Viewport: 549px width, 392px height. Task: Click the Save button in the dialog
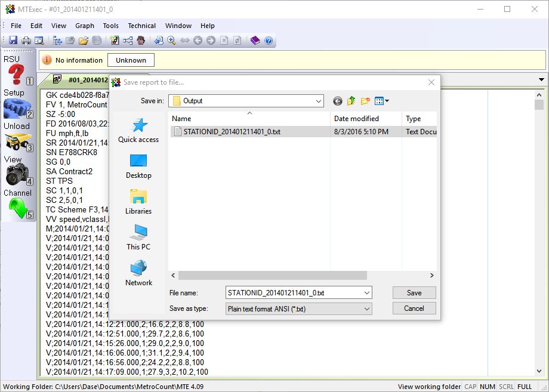point(414,293)
